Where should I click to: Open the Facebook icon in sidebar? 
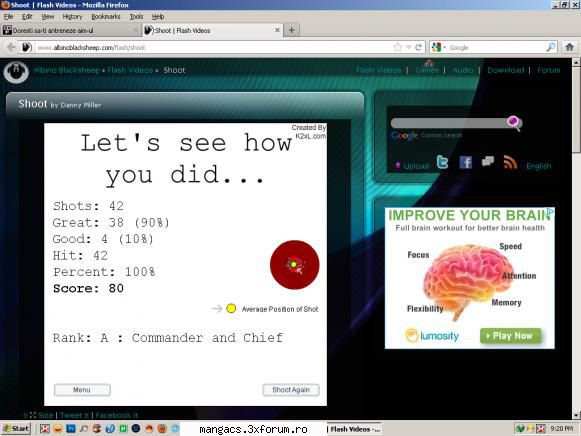tap(465, 162)
